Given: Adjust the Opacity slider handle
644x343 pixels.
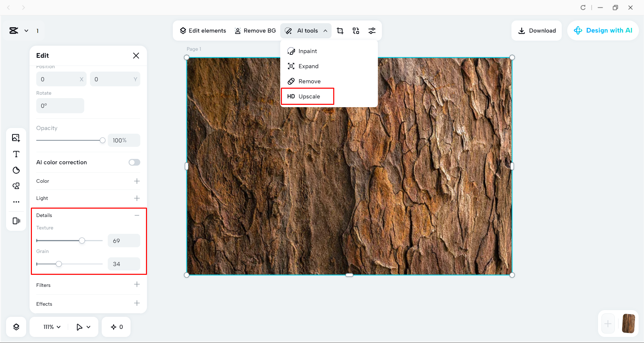Looking at the screenshot, I should click(102, 140).
